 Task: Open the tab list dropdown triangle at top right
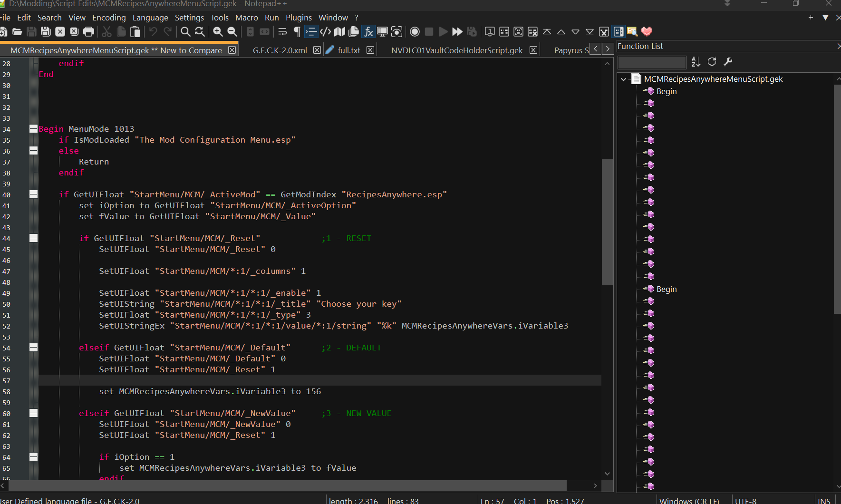[825, 18]
